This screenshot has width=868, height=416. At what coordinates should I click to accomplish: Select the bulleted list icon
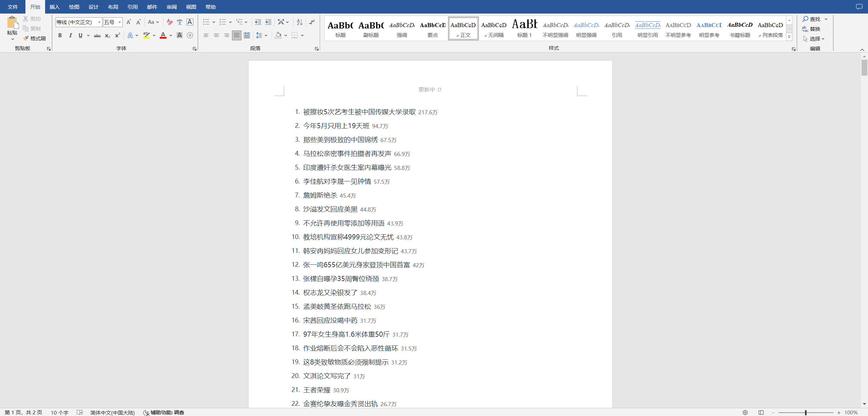[206, 22]
